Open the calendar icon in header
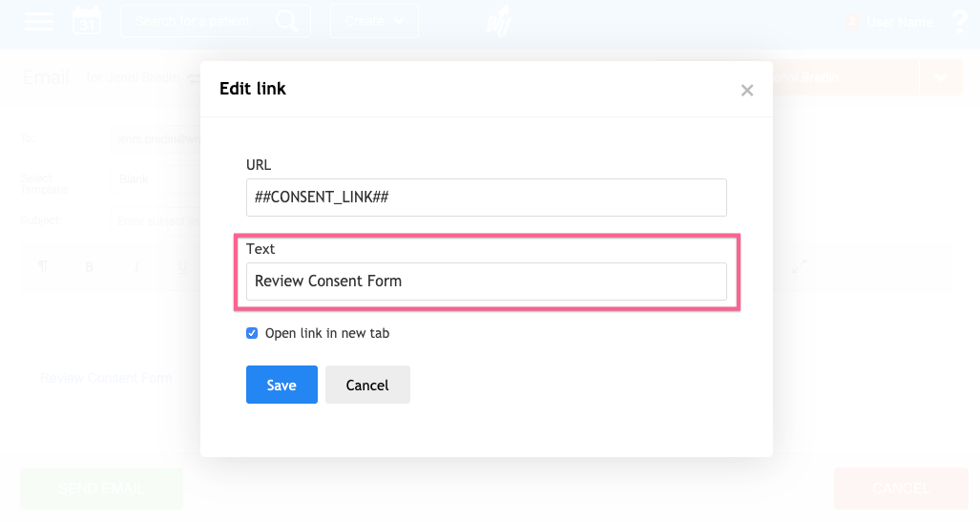This screenshot has width=980, height=522. [x=86, y=20]
